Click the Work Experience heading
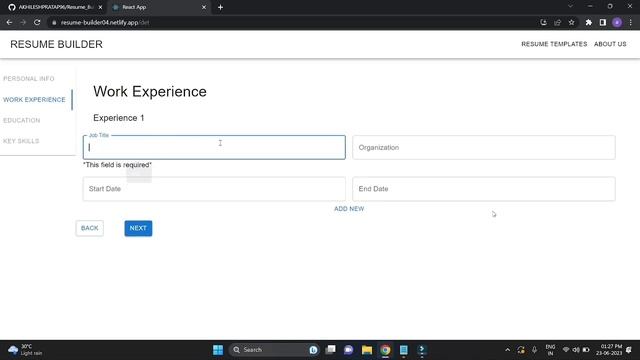 coord(150,91)
